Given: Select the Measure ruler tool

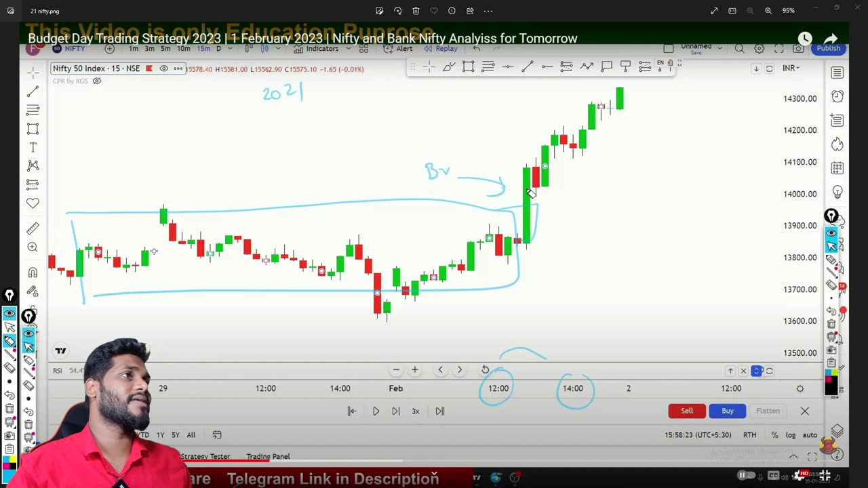Looking at the screenshot, I should [x=33, y=228].
